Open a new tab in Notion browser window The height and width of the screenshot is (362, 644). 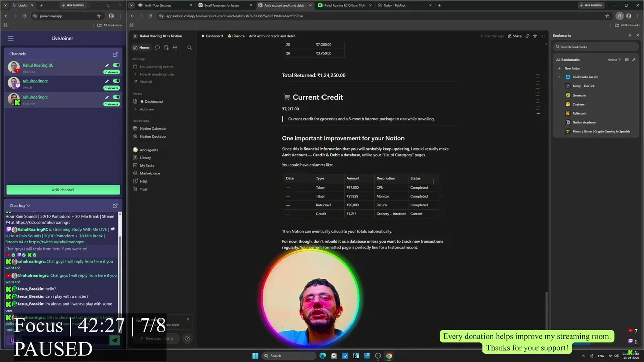(439, 5)
